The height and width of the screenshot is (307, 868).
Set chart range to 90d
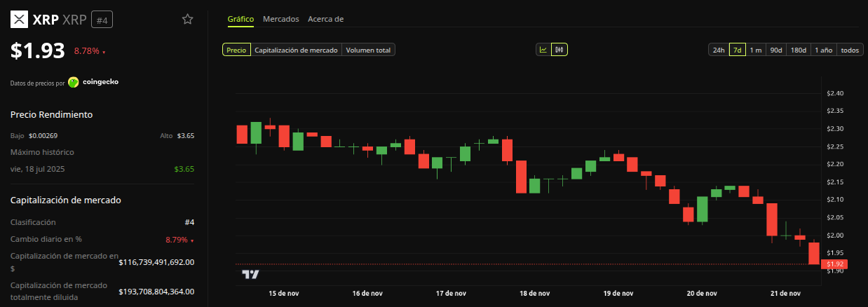coord(776,50)
